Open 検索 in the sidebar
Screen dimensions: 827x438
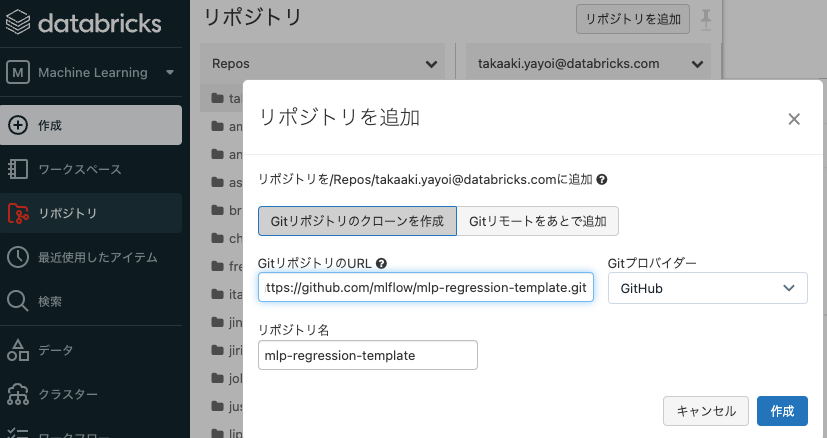tap(91, 301)
